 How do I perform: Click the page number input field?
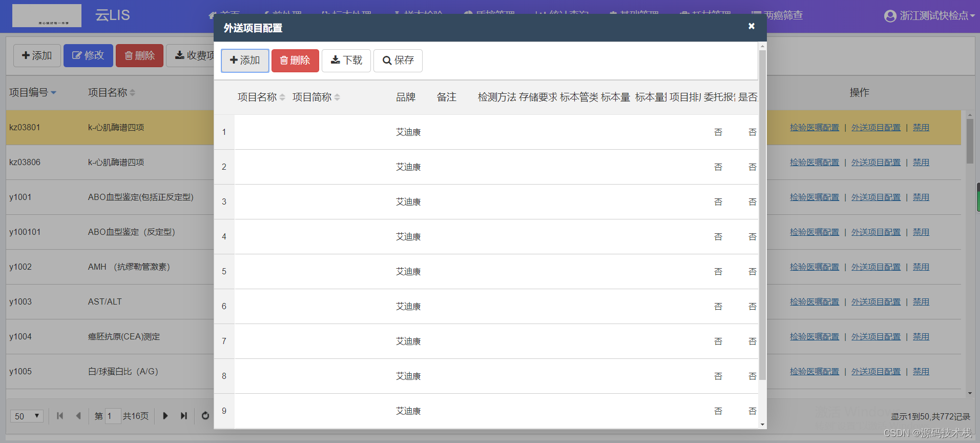click(x=113, y=416)
